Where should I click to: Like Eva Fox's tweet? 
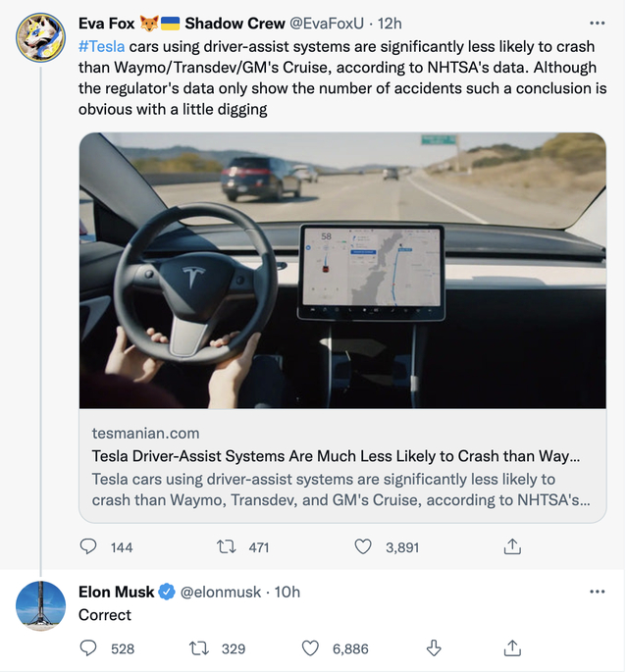coord(363,546)
